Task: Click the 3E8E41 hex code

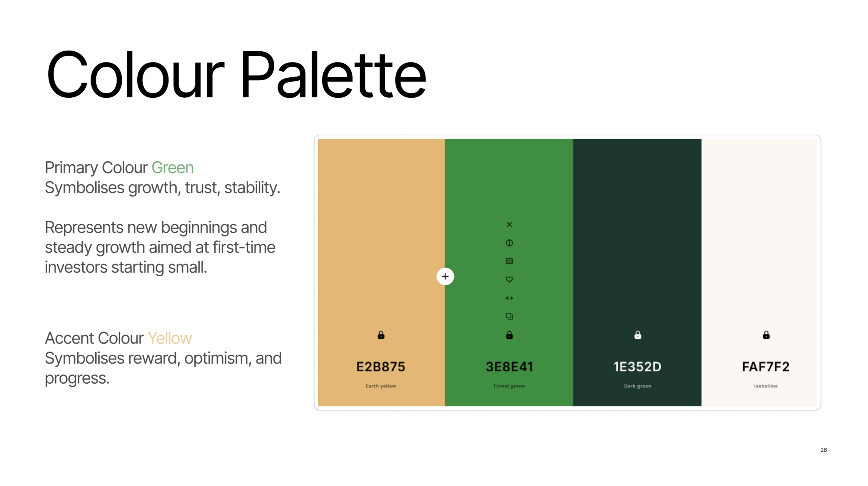Action: 509,367
